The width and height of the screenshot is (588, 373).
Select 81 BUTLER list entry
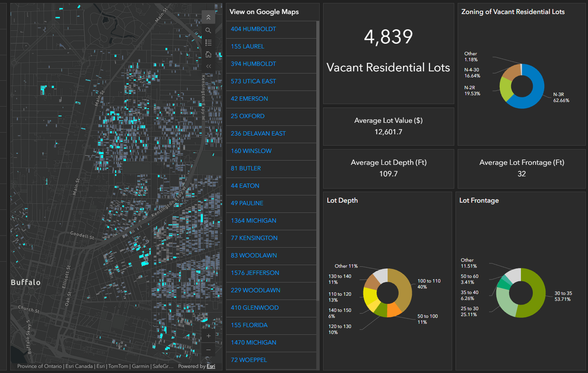[x=271, y=168]
